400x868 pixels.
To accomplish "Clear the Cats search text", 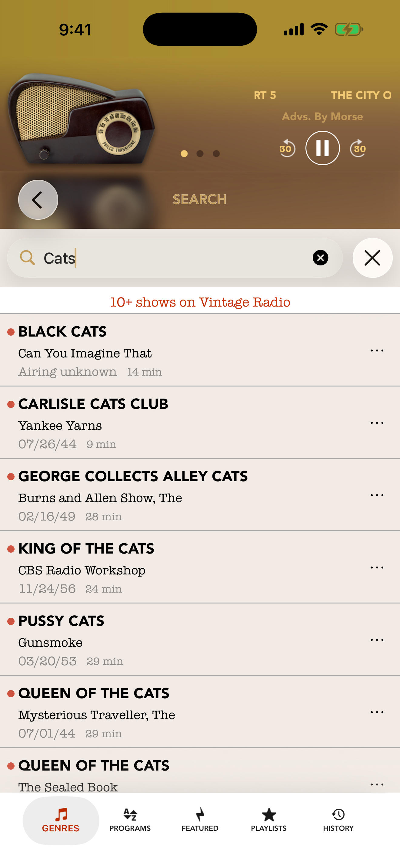I will 320,258.
